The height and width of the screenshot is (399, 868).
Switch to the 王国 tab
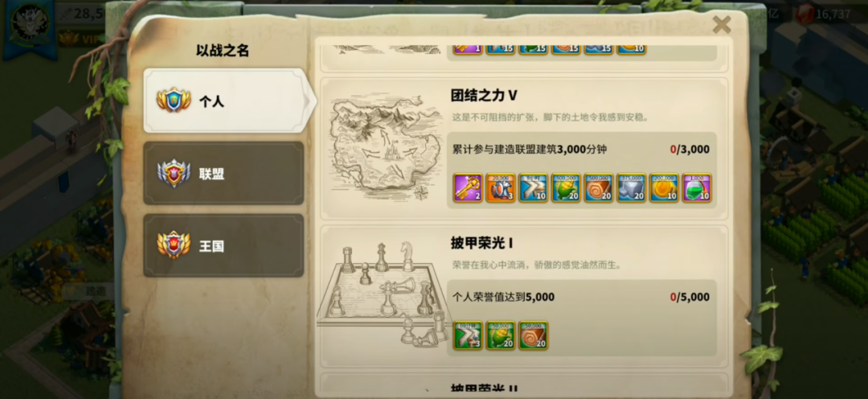click(223, 246)
